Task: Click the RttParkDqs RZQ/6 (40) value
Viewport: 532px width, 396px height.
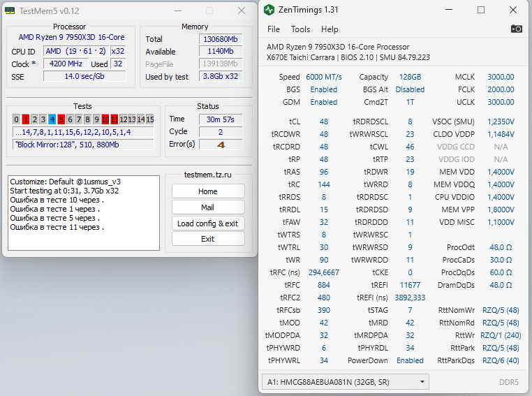Action: pyautogui.click(x=501, y=360)
